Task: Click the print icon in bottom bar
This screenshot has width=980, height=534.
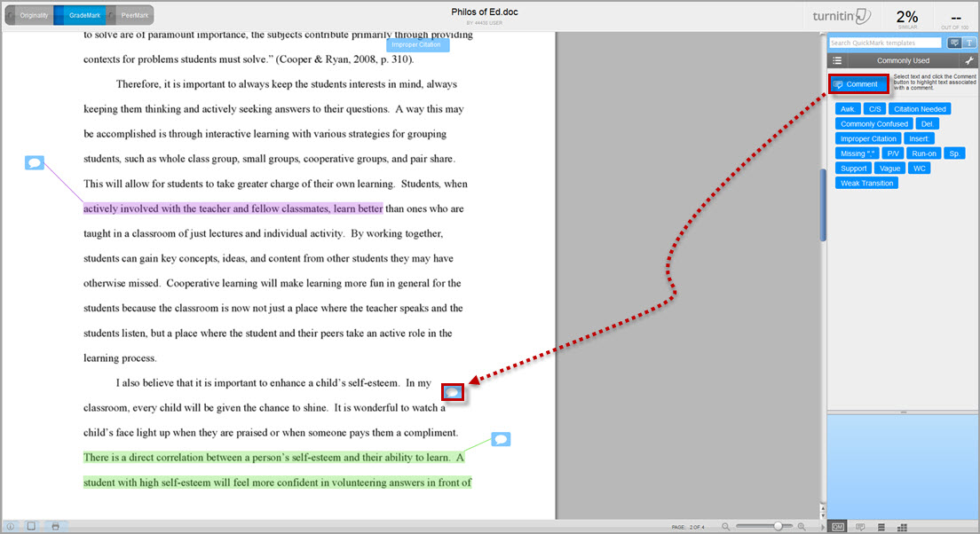Action: (x=56, y=527)
